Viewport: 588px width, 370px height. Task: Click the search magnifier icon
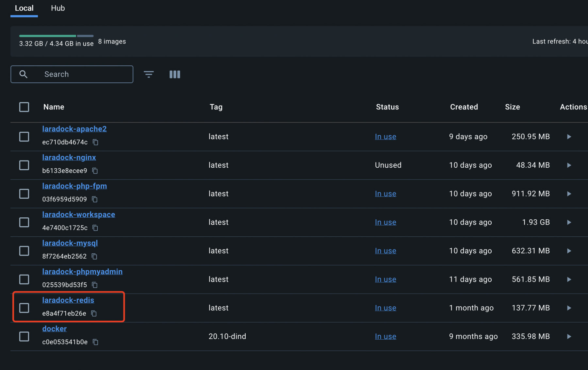click(x=23, y=74)
